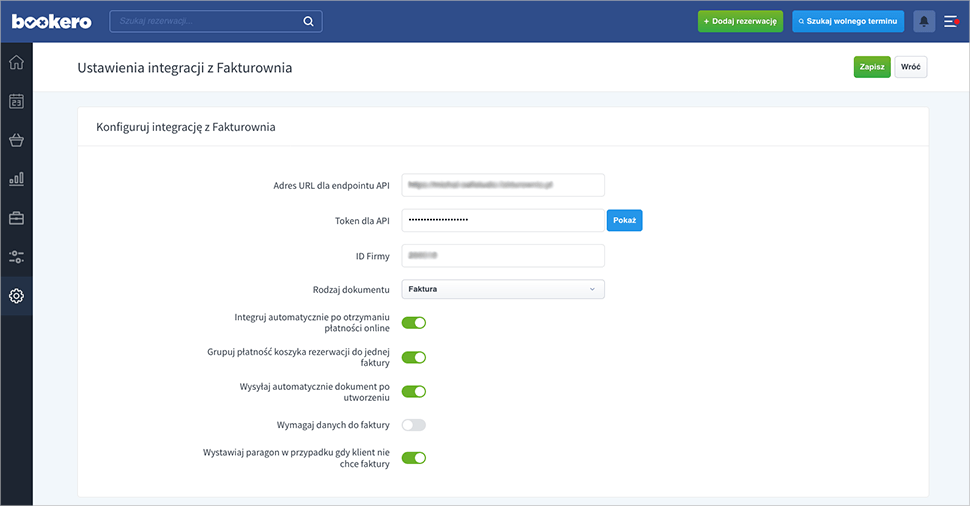970x506 pixels.
Task: Click the Zapisz button
Action: click(x=872, y=67)
